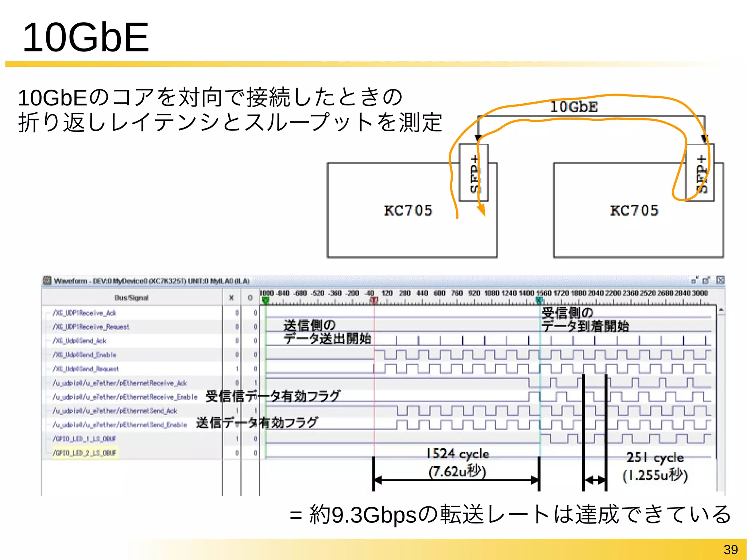Viewport: 747px width, 560px height.
Task: Select the /XG_UDP1Receive_Ack signal
Action: [84, 313]
